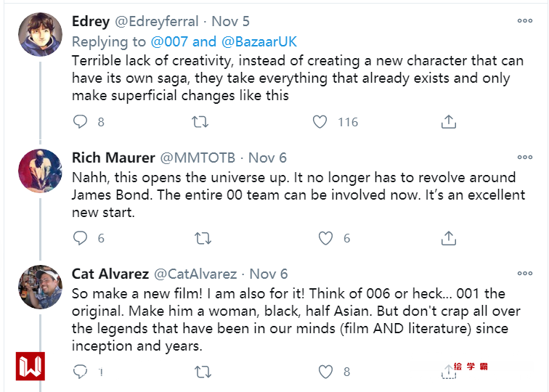Like Cat Alvarez's tweet

(x=326, y=372)
